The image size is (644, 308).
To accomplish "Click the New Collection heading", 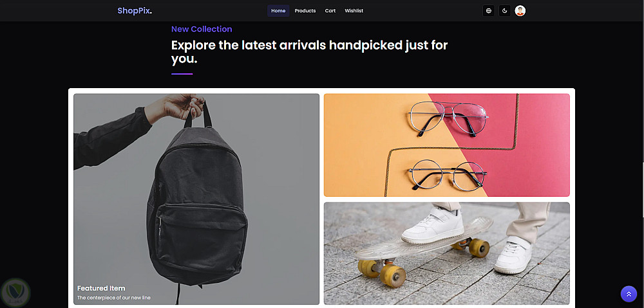I will coord(202,29).
